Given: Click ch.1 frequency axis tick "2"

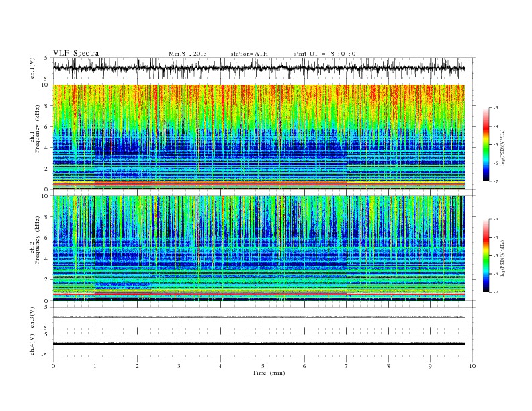Looking at the screenshot, I should pyautogui.click(x=47, y=169).
